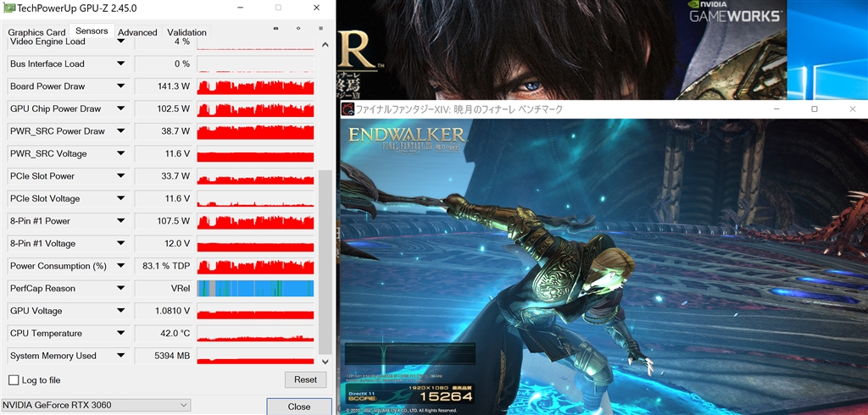Open the PCIe Slot Power dropdown arrow
868x415 pixels.
(120, 176)
